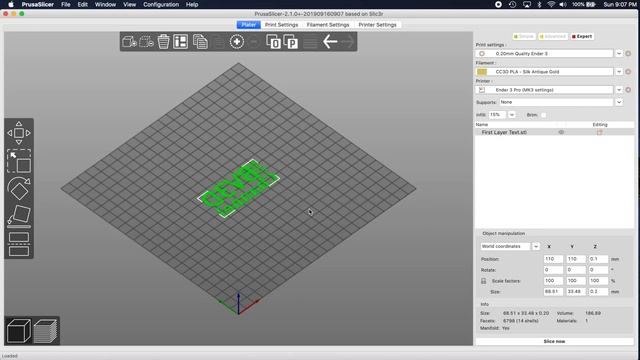The height and width of the screenshot is (360, 640).
Task: Click the Add object toolbar icon
Action: 129,42
